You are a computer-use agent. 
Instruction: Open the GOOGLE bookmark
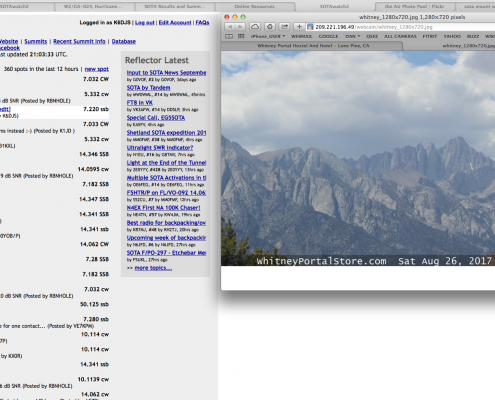(x=328, y=36)
